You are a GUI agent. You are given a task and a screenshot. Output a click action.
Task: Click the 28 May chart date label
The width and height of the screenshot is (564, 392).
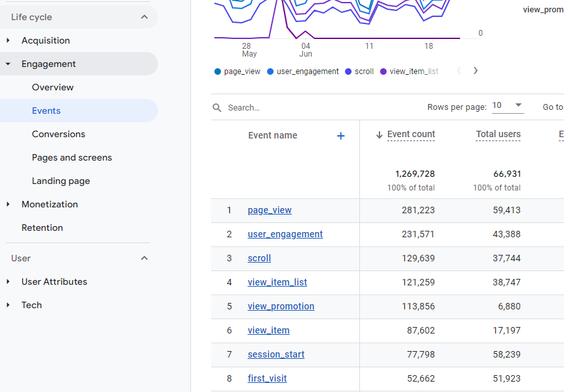[249, 50]
